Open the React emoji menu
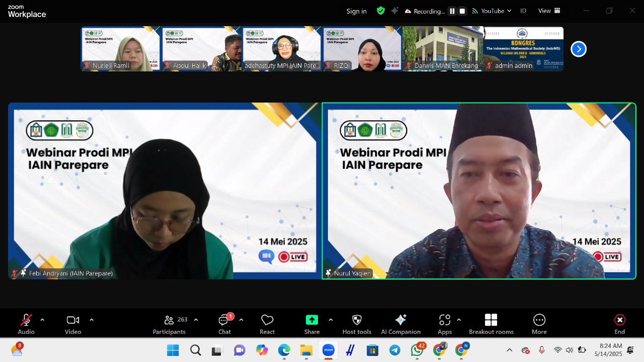The width and height of the screenshot is (644, 362). (x=267, y=324)
